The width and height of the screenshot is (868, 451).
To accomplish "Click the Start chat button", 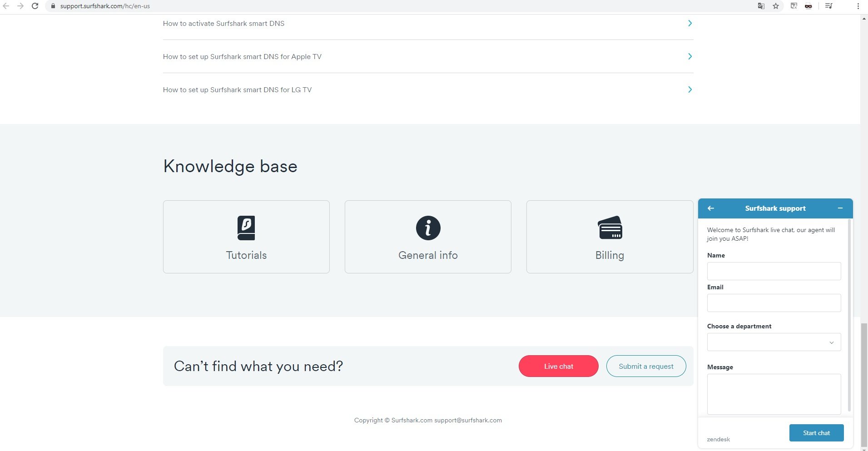I will (x=817, y=433).
